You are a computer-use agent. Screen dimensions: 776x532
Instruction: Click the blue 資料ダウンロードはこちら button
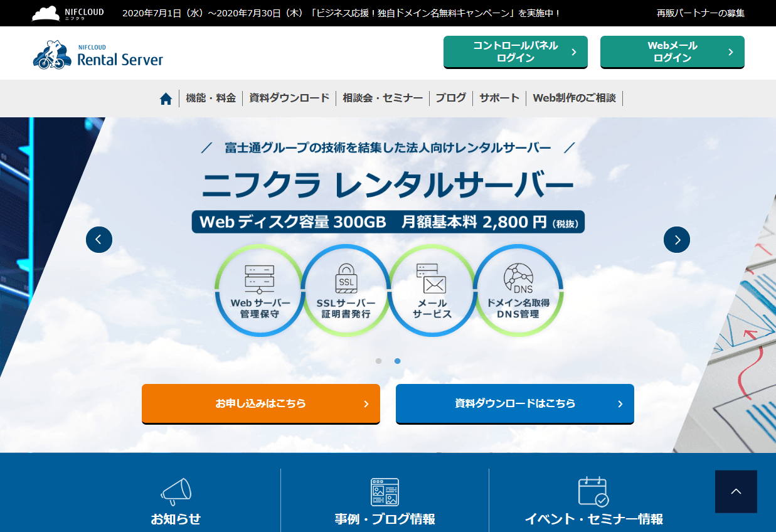pyautogui.click(x=515, y=404)
